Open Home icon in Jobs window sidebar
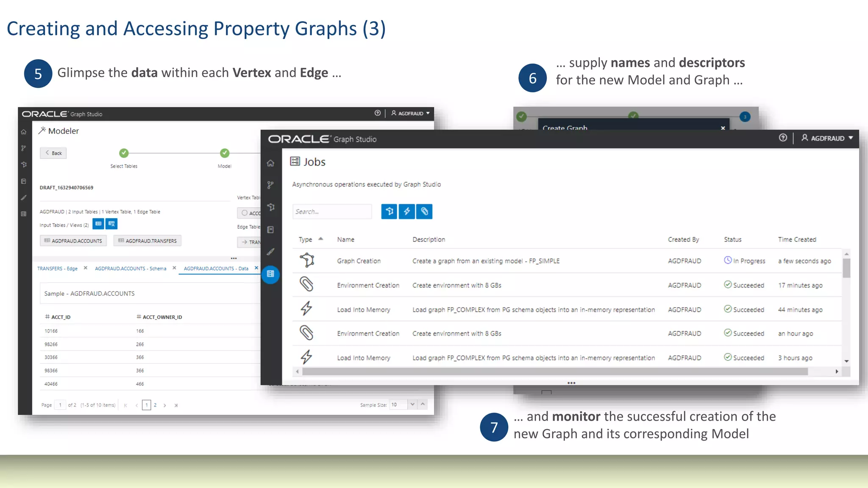The height and width of the screenshot is (488, 868). click(x=270, y=164)
